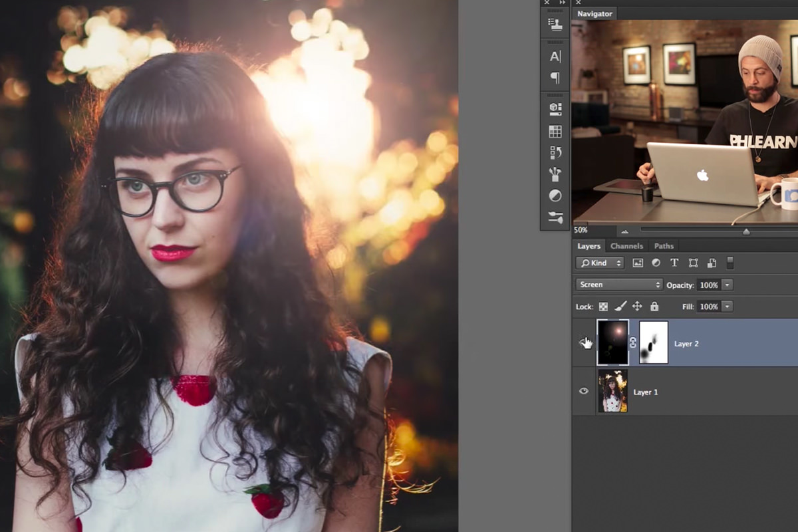This screenshot has height=532, width=798.
Task: Open the Paragraph panel icon
Action: [555, 78]
